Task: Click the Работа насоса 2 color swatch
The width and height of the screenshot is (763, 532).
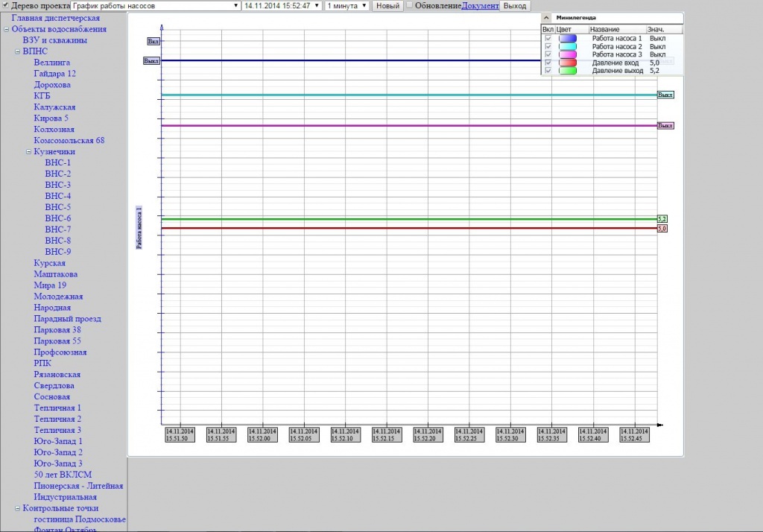Action: tap(568, 46)
